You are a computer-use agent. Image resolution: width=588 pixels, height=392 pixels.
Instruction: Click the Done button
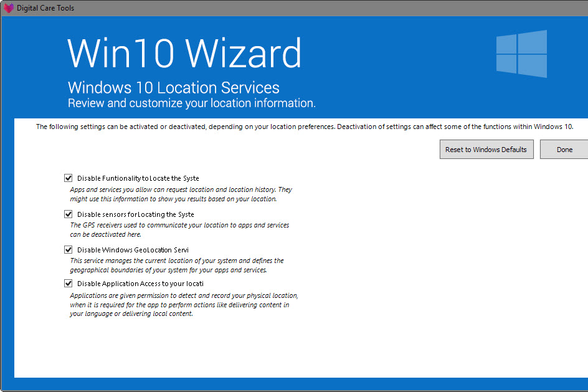coord(564,150)
